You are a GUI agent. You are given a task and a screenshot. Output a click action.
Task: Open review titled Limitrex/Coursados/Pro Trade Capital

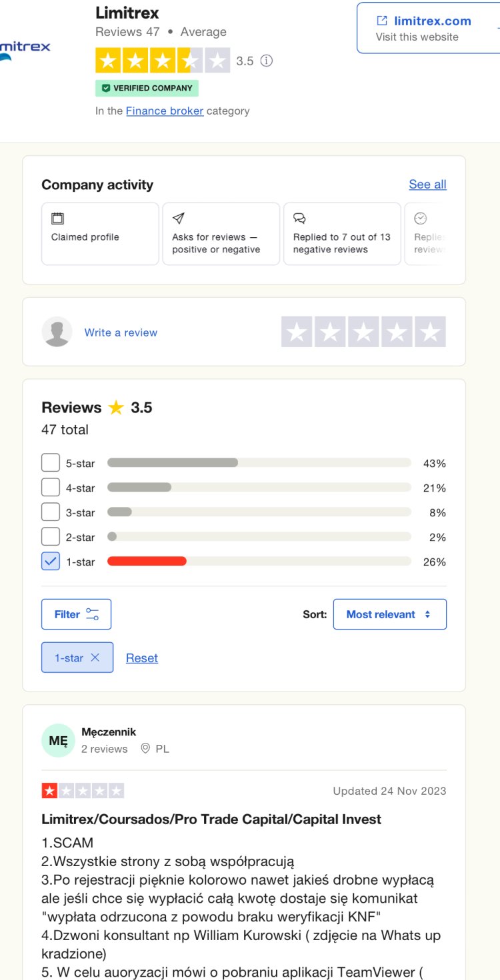point(211,819)
